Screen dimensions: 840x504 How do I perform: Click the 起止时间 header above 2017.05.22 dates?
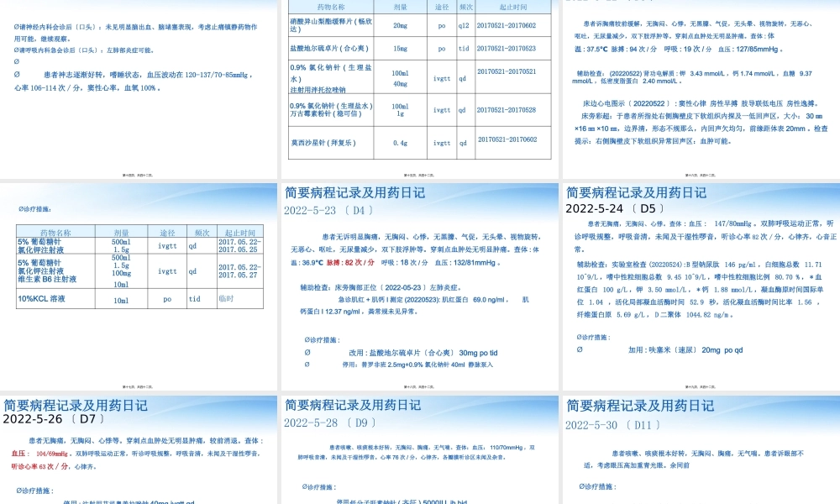point(240,233)
